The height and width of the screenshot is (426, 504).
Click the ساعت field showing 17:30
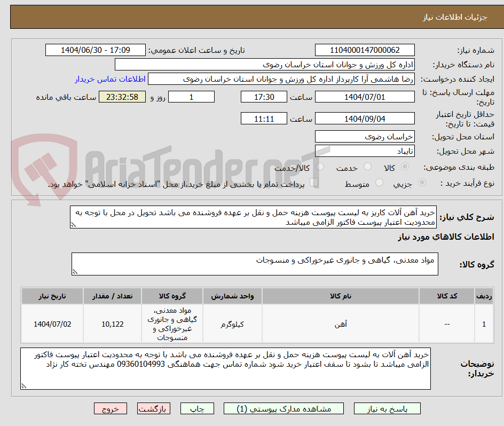264,97
